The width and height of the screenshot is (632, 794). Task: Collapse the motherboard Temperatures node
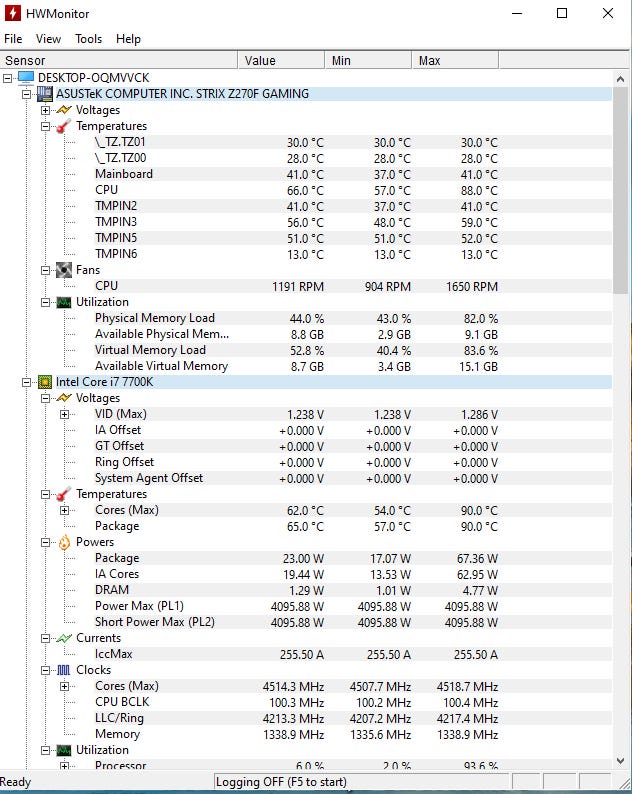pos(46,127)
